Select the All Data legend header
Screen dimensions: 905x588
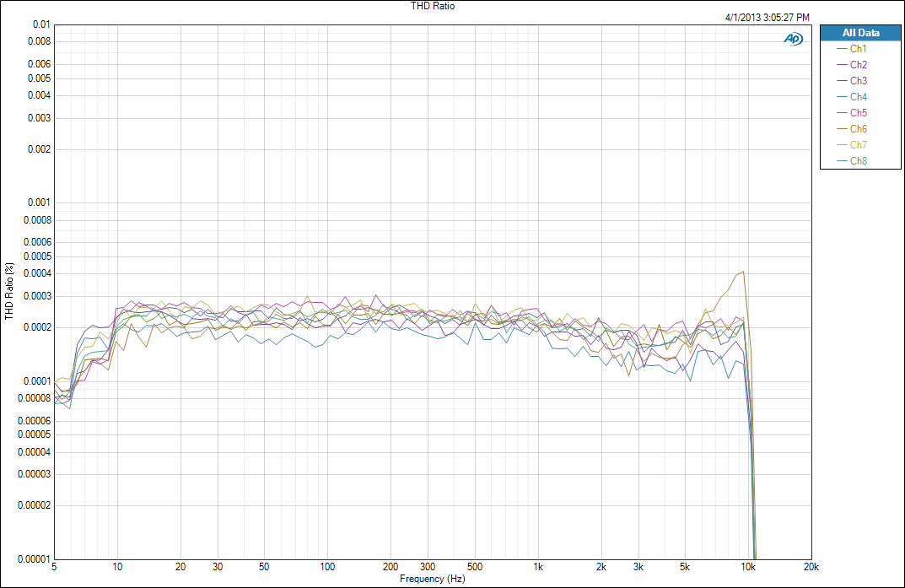[x=860, y=33]
